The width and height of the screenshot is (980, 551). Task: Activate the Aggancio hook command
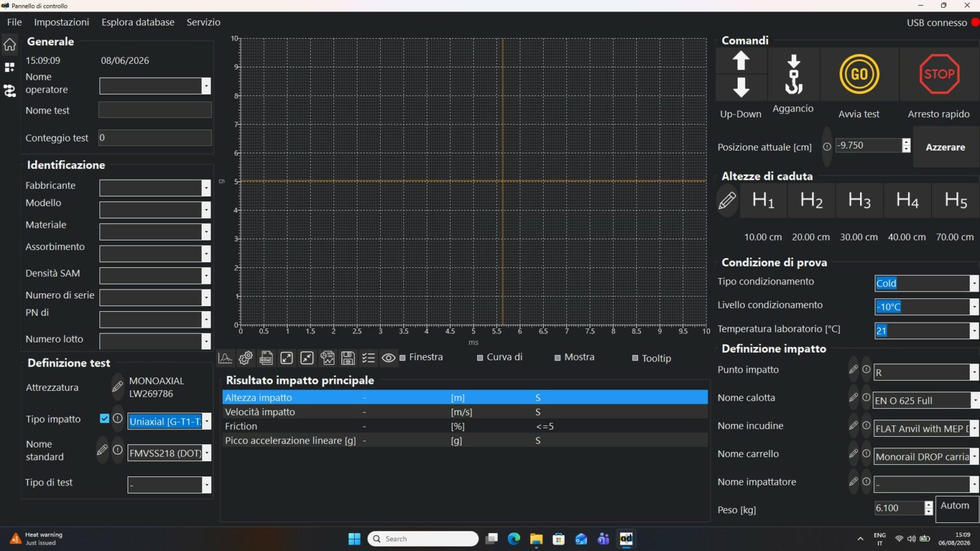(793, 74)
